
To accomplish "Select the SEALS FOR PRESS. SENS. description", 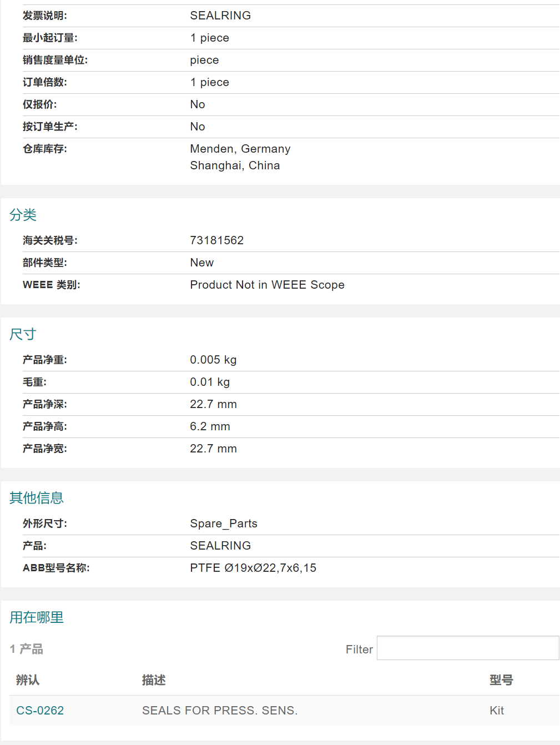I will 220,711.
